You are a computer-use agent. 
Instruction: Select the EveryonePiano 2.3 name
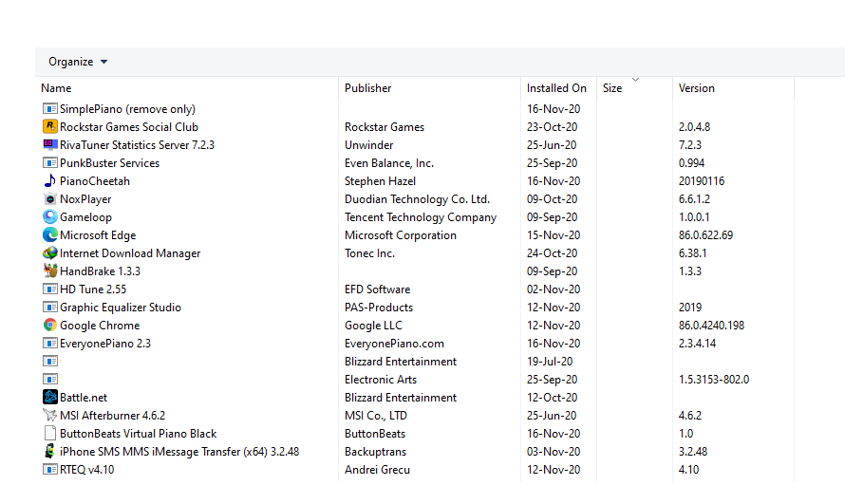tap(105, 344)
